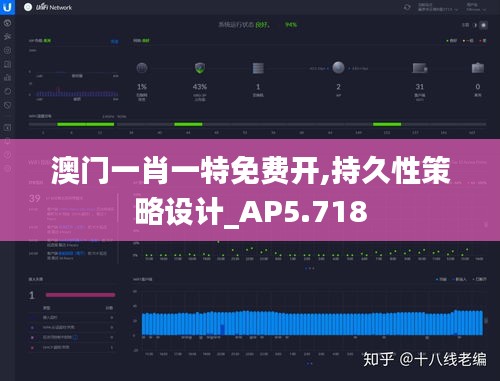Select the DHCP row in the bottom-left table

pyautogui.click(x=72, y=347)
